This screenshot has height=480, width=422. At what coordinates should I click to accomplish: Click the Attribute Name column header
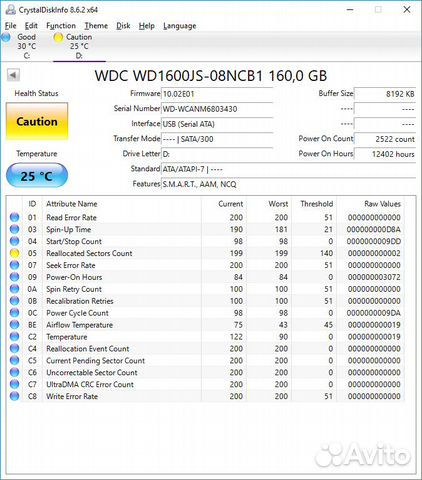point(122,204)
